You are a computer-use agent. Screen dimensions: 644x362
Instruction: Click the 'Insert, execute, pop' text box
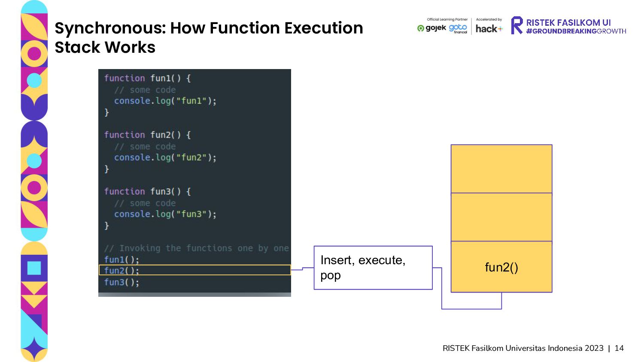373,268
